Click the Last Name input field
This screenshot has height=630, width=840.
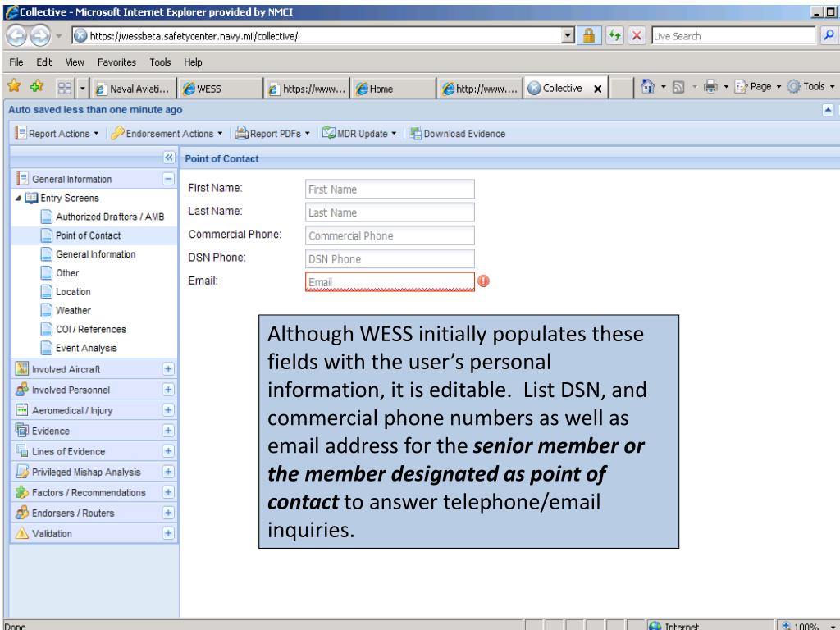point(390,212)
